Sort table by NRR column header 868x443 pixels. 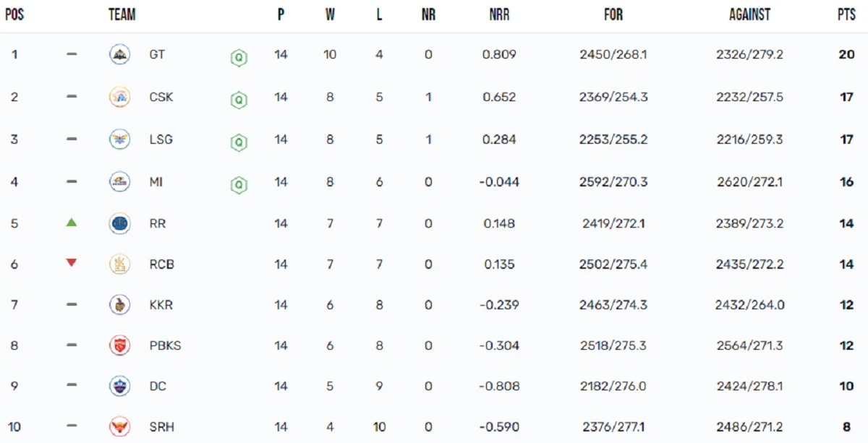499,14
